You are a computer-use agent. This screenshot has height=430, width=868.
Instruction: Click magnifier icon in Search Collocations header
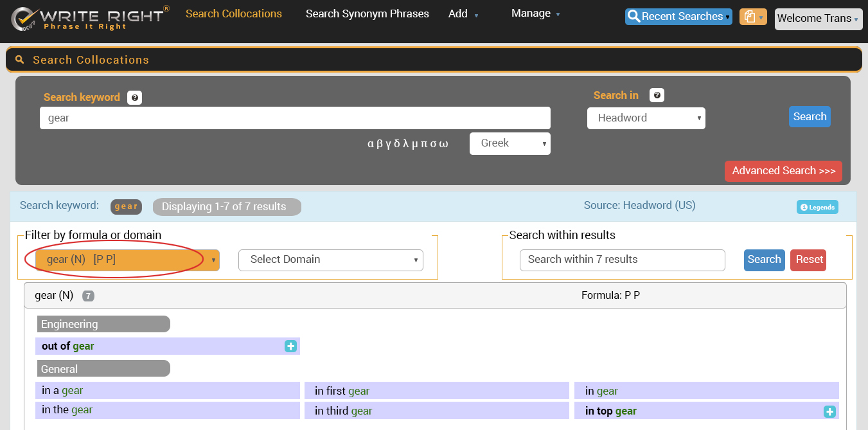19,60
